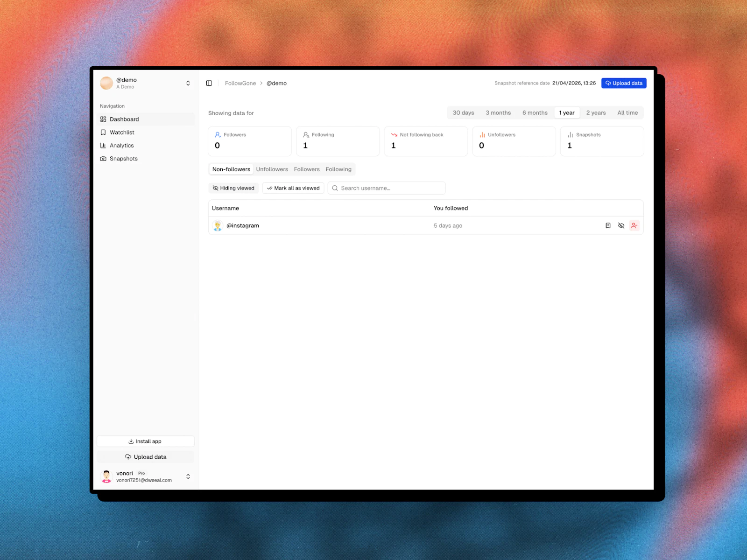Click the vonori user avatar
This screenshot has height=560, width=747.
106,476
